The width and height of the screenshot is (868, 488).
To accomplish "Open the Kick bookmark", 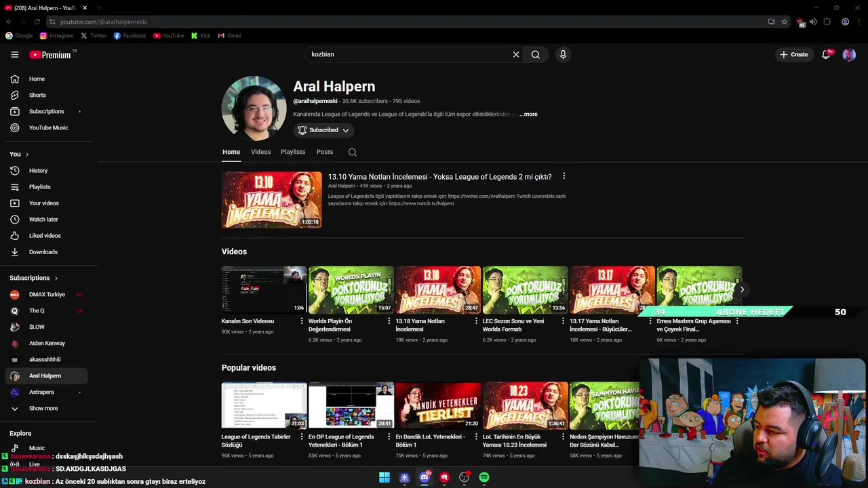I will tap(201, 36).
